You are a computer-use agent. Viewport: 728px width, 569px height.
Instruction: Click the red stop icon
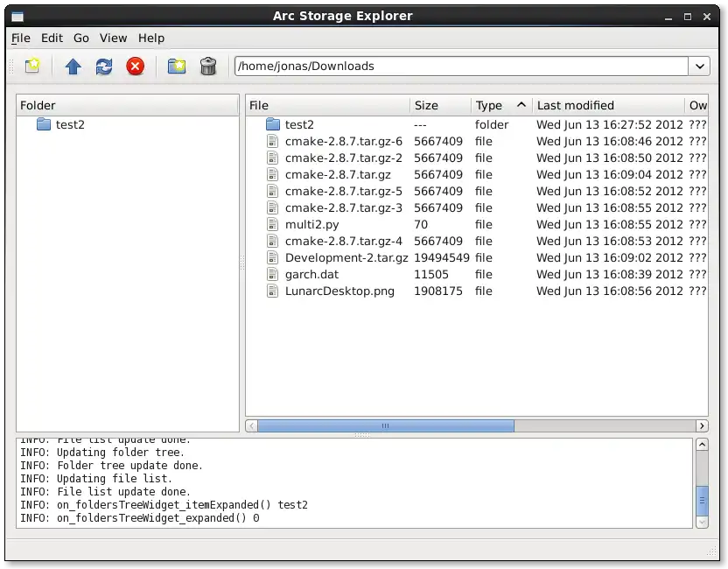coord(136,67)
